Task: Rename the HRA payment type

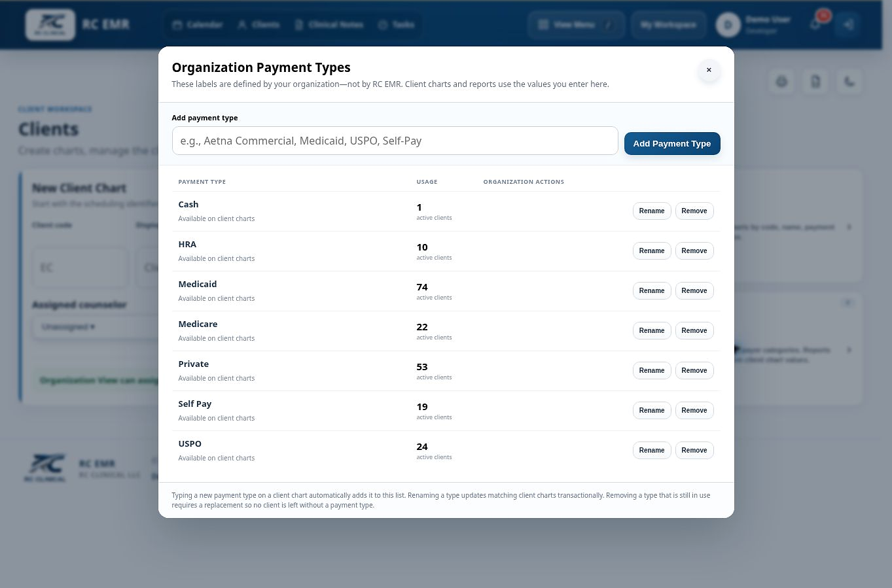Action: pos(652,251)
